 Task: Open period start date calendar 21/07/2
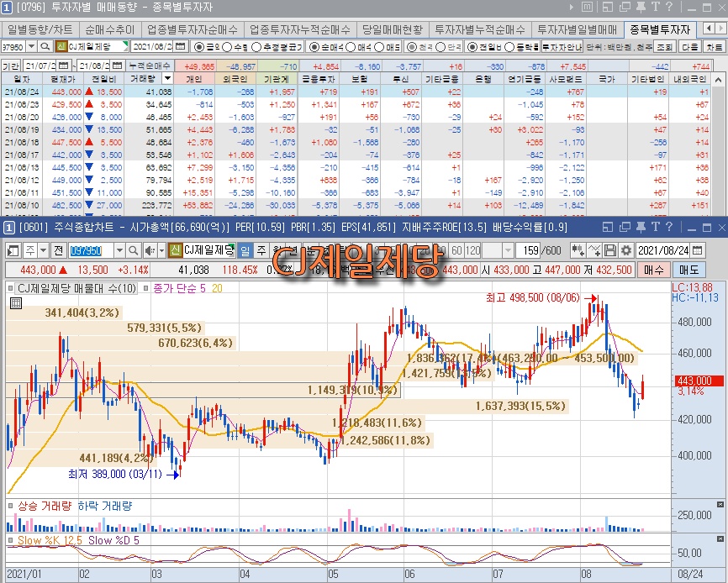[64, 66]
